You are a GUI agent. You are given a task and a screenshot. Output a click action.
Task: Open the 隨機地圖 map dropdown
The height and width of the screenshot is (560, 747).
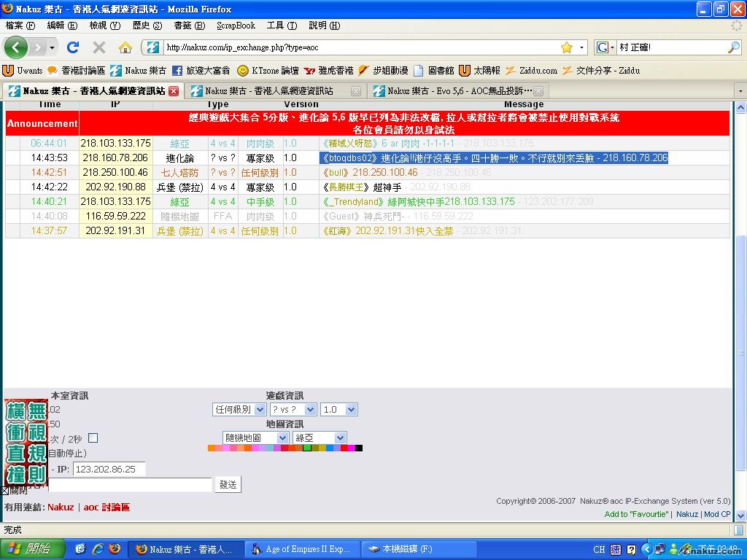point(255,437)
